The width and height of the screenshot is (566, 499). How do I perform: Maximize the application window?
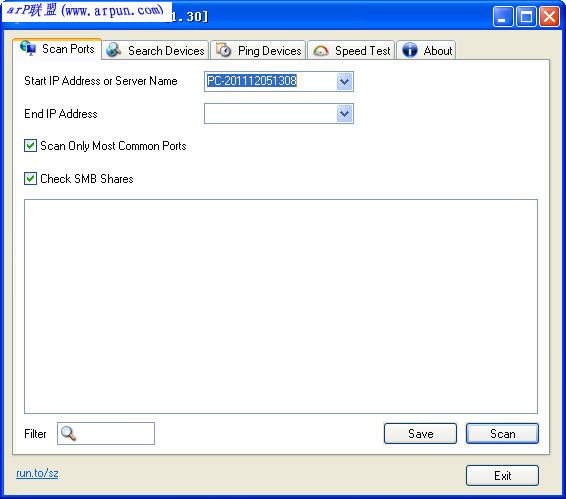tap(526, 16)
